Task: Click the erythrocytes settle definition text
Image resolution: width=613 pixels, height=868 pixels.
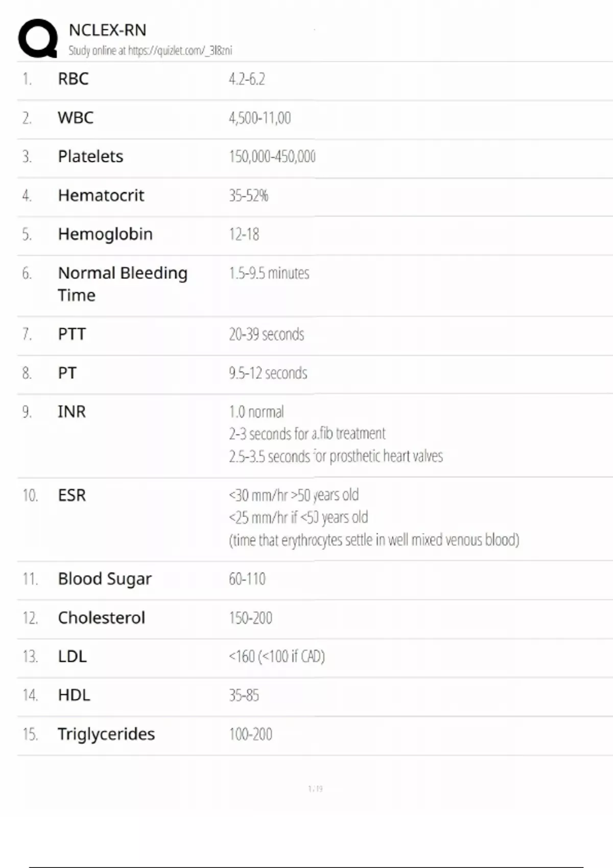Action: (x=374, y=540)
